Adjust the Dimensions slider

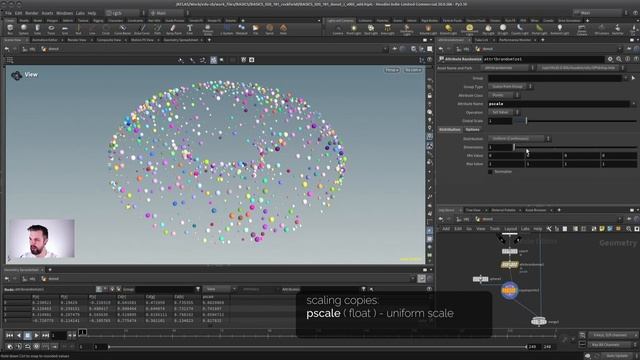point(576,147)
